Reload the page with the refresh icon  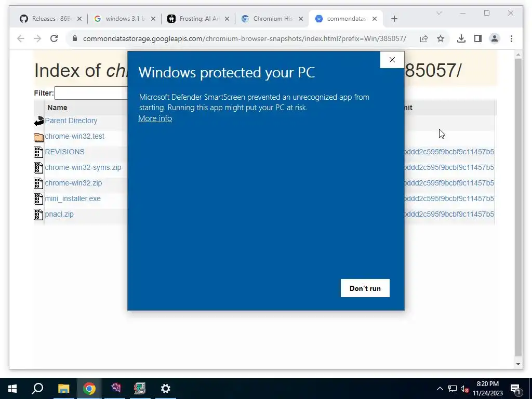[54, 38]
